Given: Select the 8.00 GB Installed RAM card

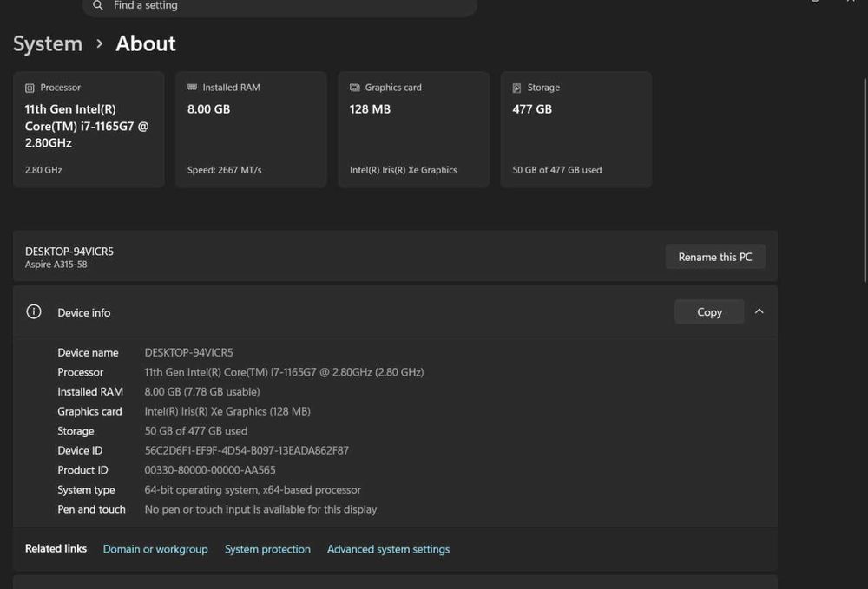Looking at the screenshot, I should (x=251, y=129).
